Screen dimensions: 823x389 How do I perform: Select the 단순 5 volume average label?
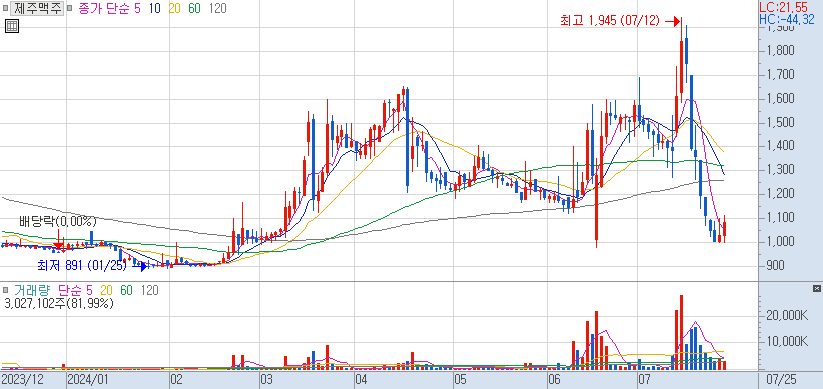pos(76,290)
